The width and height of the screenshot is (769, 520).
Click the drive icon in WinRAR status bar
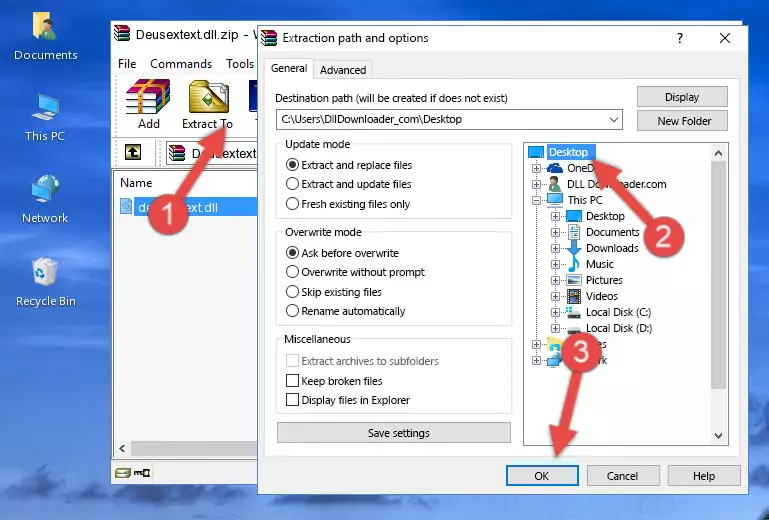[123, 473]
